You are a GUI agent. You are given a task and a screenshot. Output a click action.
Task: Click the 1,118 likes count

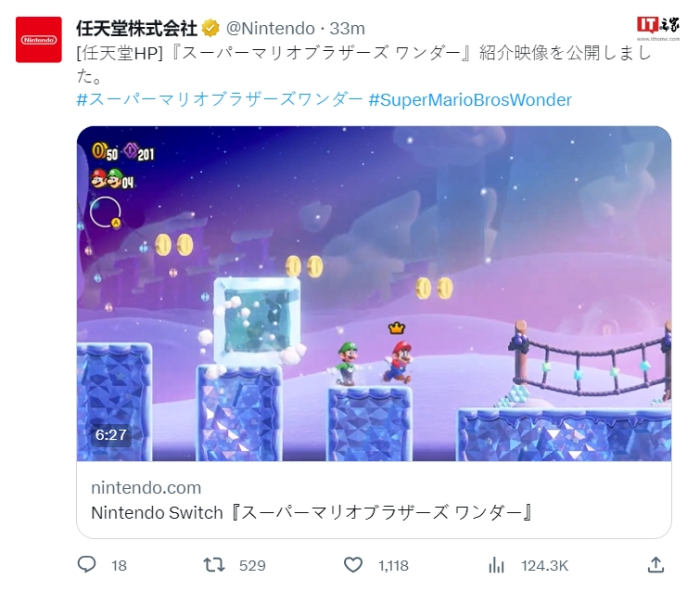393,566
